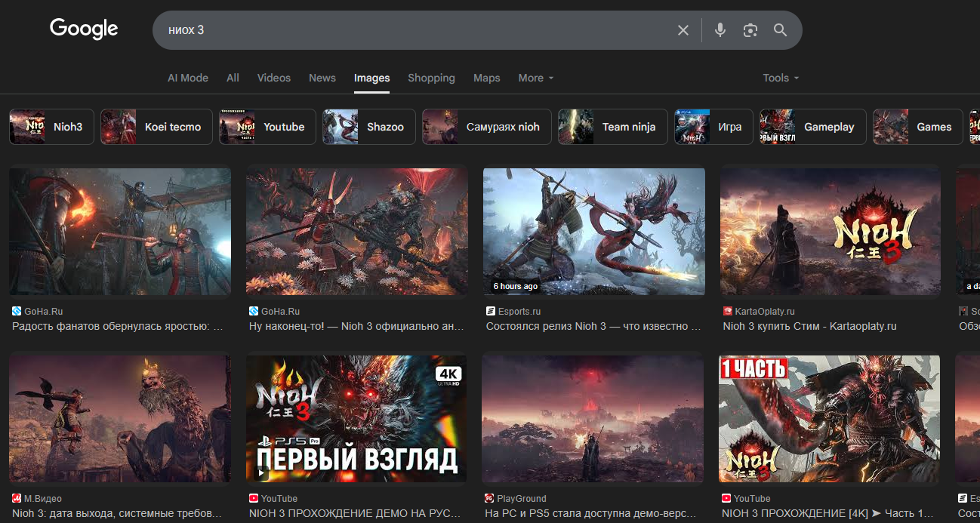Open link "Nioh 3 купить Стим - Kartaoplaty.ru"
Screen dimensions: 980x523
click(809, 327)
